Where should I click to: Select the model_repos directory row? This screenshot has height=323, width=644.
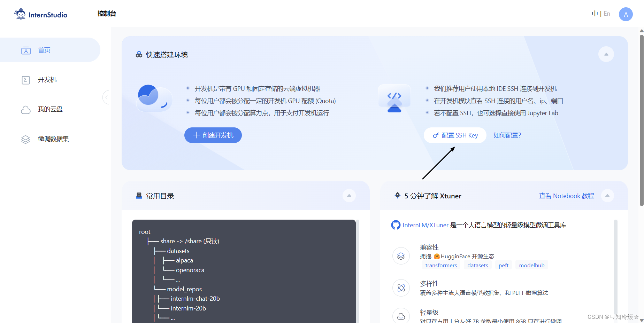point(184,289)
